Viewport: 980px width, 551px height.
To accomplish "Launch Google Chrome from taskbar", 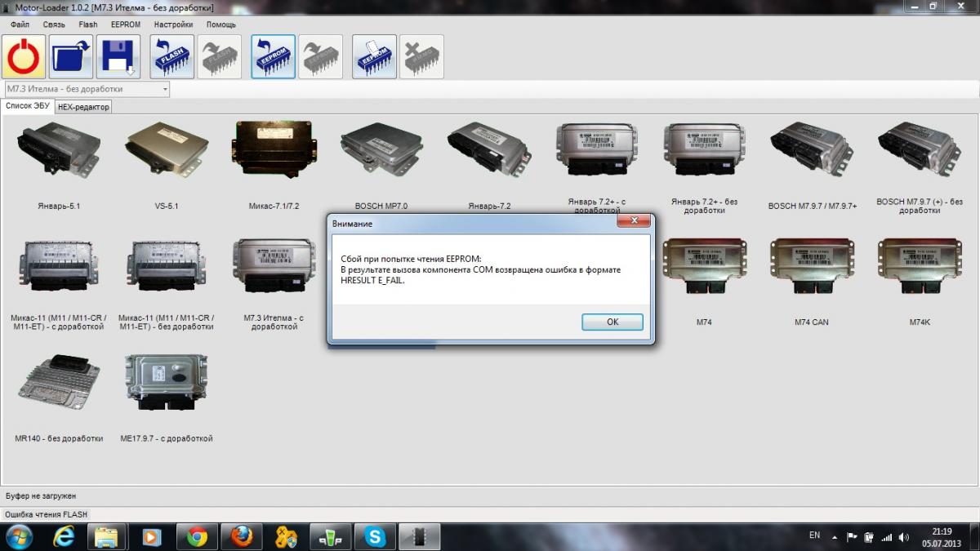I will (197, 536).
